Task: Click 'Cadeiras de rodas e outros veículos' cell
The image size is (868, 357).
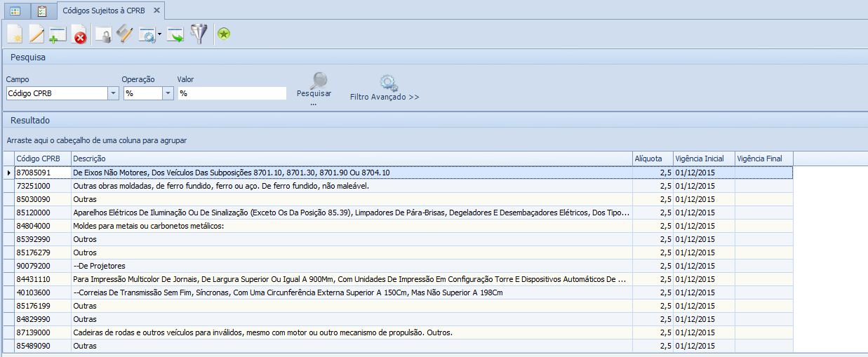Action: pos(352,332)
